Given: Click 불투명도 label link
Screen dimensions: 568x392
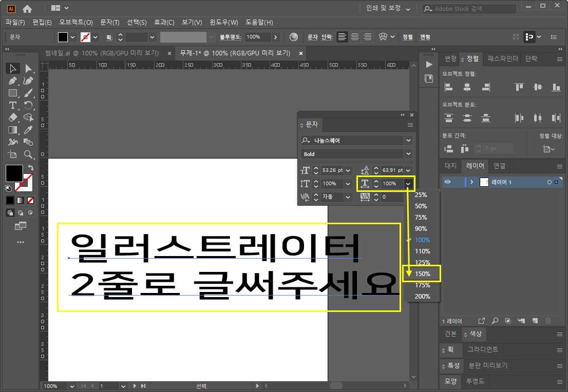Looking at the screenshot, I should point(231,37).
